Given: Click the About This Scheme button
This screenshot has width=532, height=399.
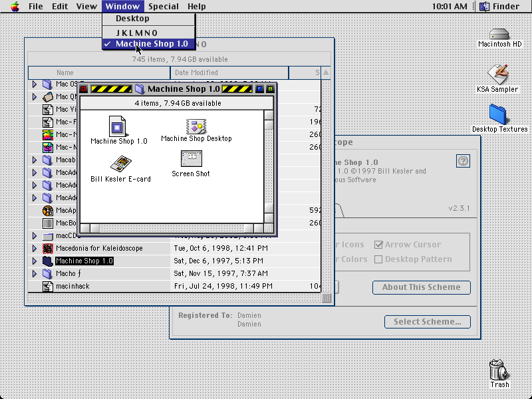Looking at the screenshot, I should (x=422, y=287).
